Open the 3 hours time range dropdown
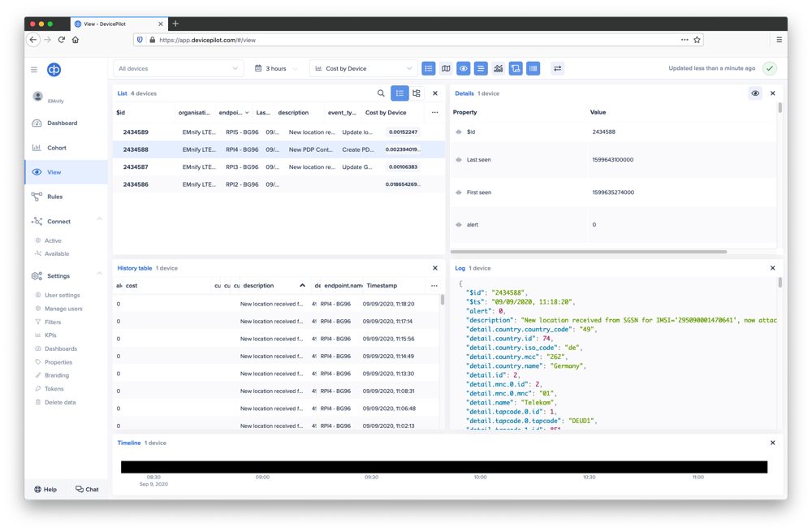 click(x=277, y=68)
